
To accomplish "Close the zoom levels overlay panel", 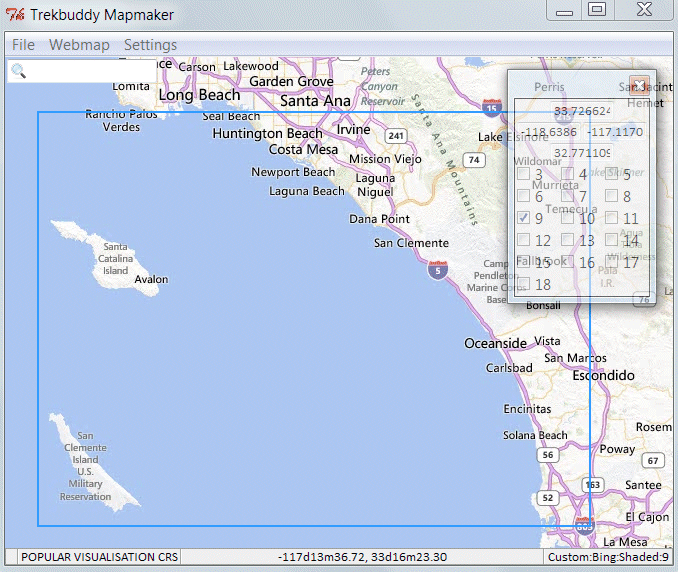I will tap(640, 85).
